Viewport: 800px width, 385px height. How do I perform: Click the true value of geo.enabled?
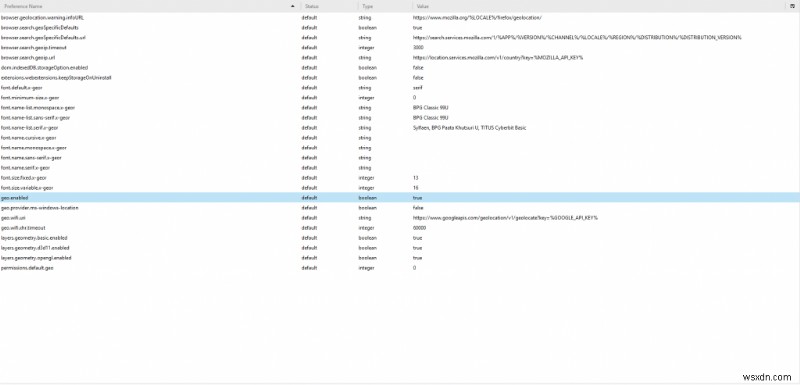click(x=417, y=197)
